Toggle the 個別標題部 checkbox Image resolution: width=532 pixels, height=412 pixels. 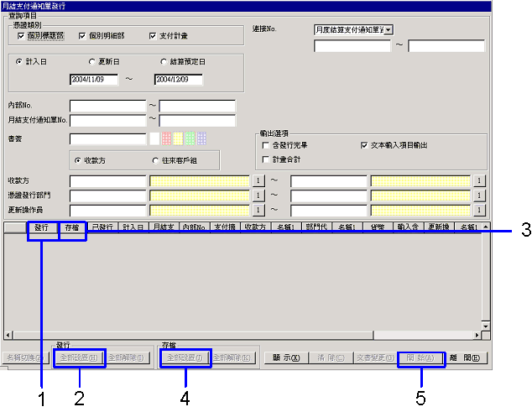pyautogui.click(x=21, y=36)
